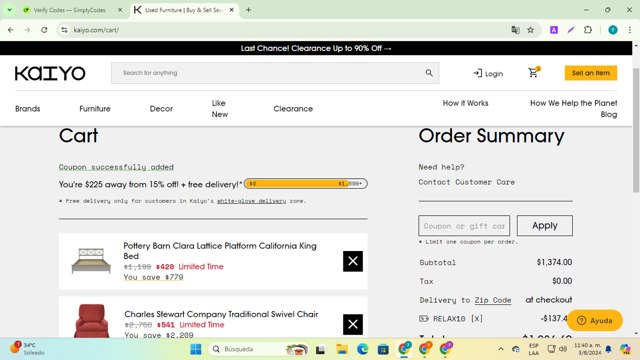640x360 pixels.
Task: Switch to Verify Codes SimplyCodes tab
Action: [x=69, y=10]
